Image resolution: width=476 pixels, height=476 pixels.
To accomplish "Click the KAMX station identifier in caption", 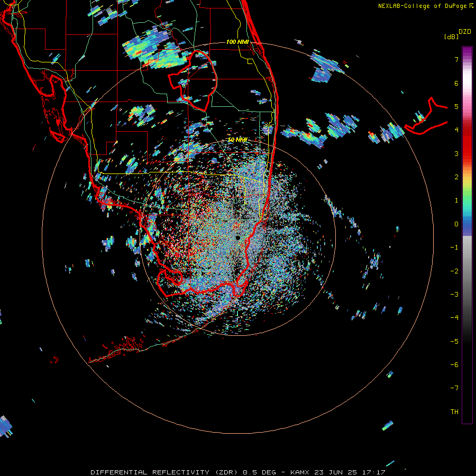I will [300, 472].
